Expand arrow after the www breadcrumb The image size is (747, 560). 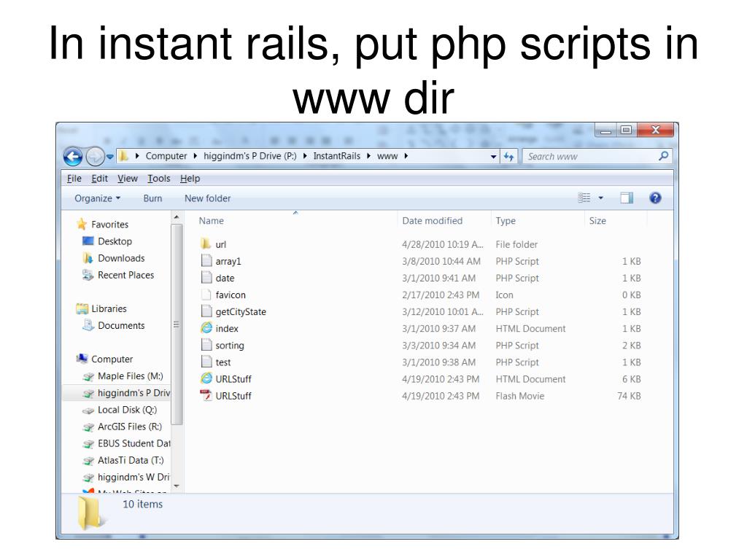click(406, 156)
